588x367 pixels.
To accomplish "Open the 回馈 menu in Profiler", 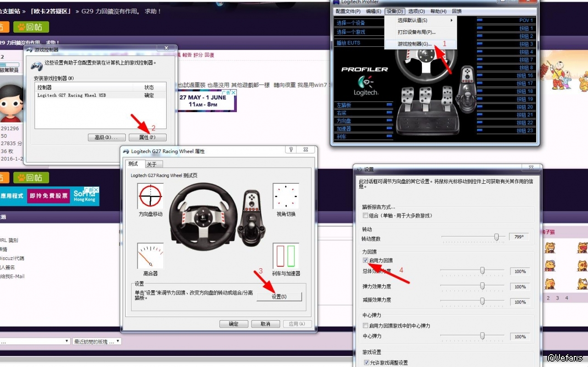I will (457, 11).
